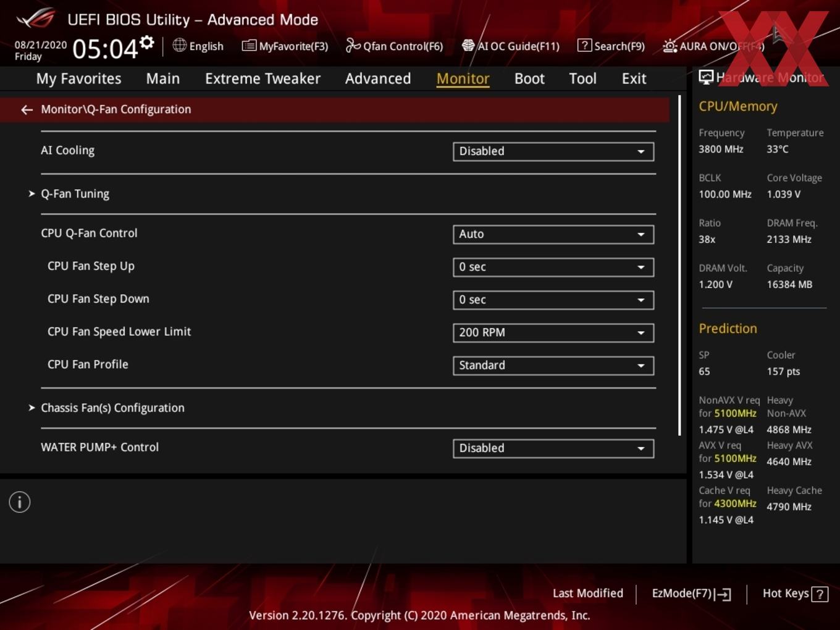This screenshot has height=630, width=840.
Task: Switch to the My Favorites tab
Action: (x=78, y=78)
